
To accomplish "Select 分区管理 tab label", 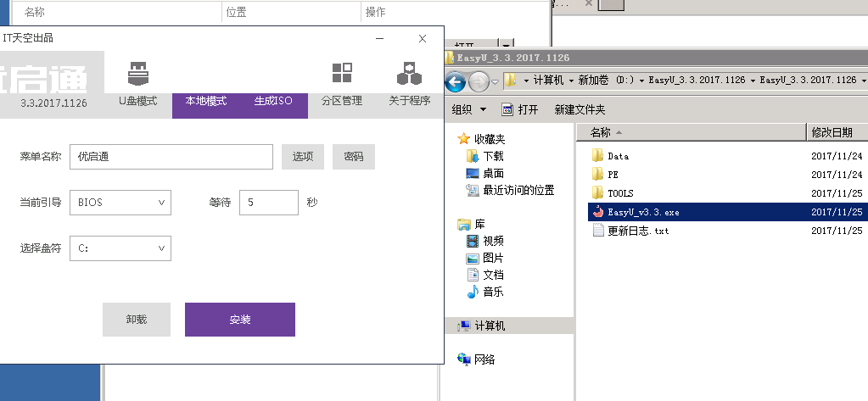I will (342, 101).
